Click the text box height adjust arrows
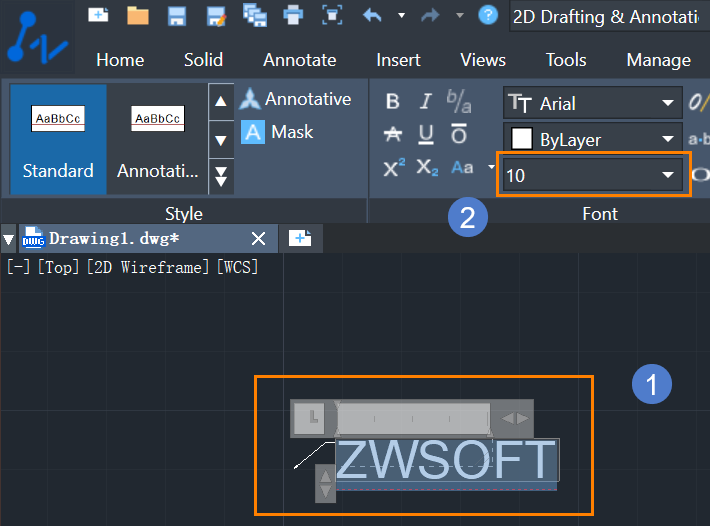710x526 pixels. pos(325,483)
